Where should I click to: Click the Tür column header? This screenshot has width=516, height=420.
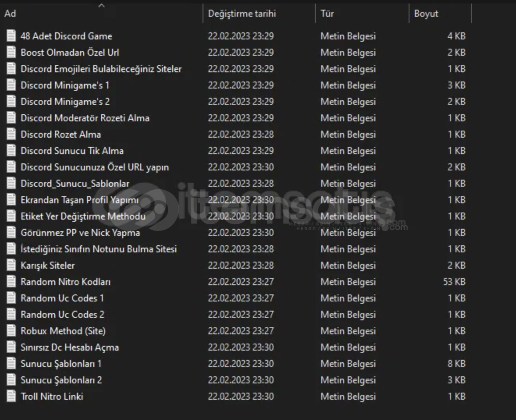click(362, 13)
